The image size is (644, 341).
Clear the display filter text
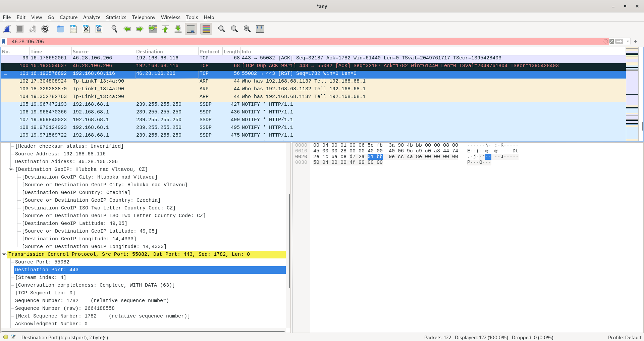coord(612,42)
